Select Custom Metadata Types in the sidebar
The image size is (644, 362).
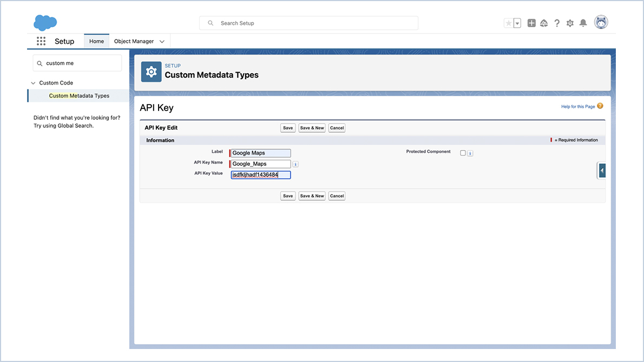(x=79, y=95)
